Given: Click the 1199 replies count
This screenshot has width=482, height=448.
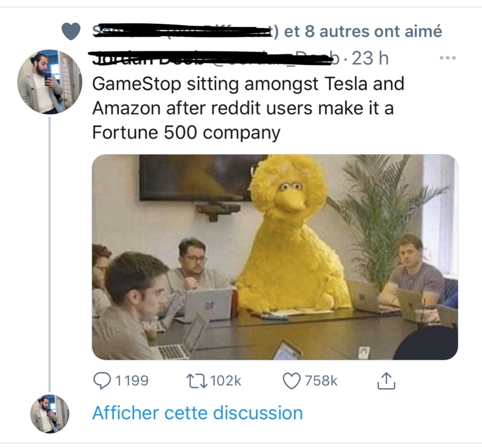Looking at the screenshot, I should (132, 380).
